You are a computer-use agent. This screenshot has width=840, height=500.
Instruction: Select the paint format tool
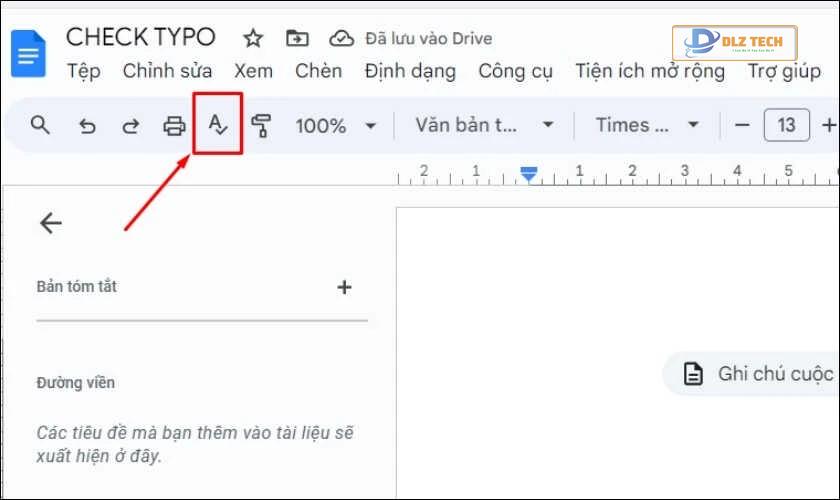point(261,126)
